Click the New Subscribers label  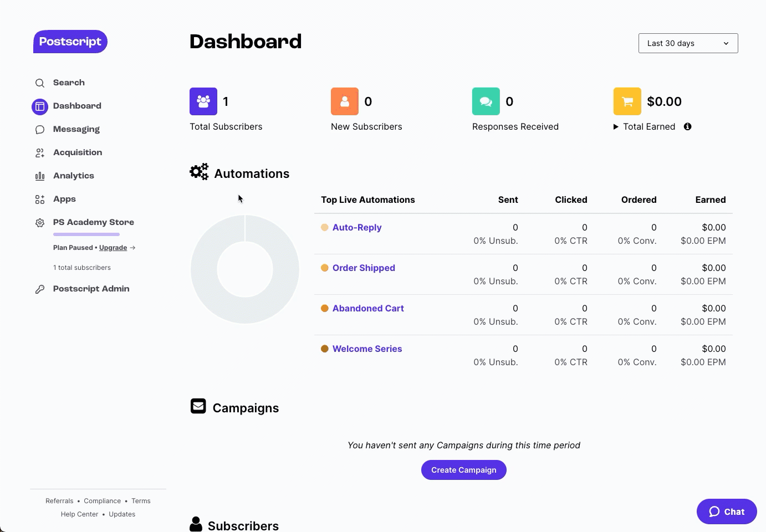tap(366, 126)
